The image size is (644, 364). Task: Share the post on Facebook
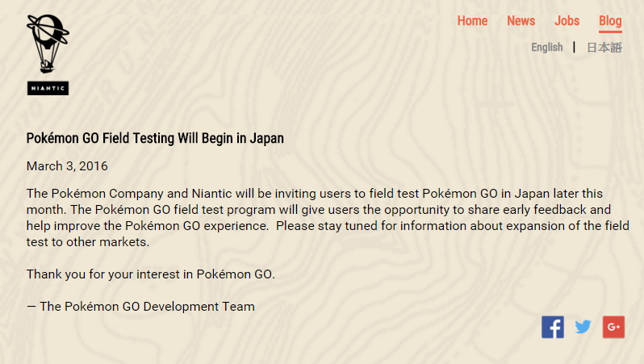click(553, 327)
